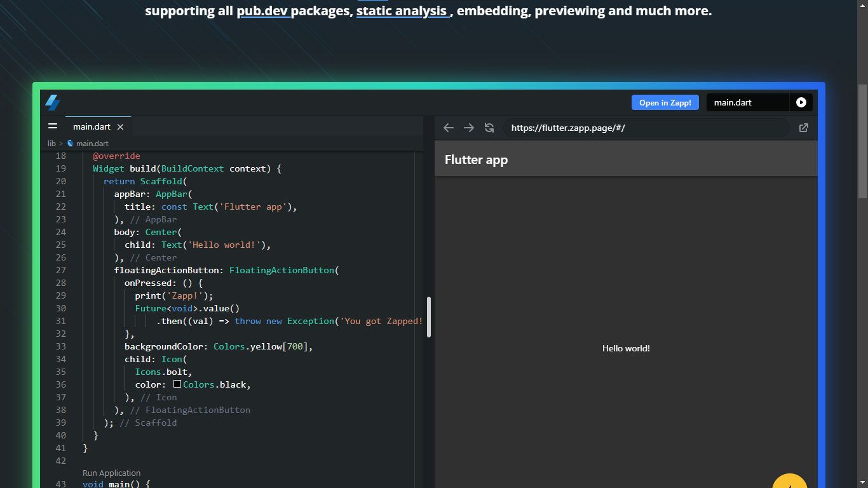
Task: Close the main.dart editor tab
Action: [x=120, y=127]
